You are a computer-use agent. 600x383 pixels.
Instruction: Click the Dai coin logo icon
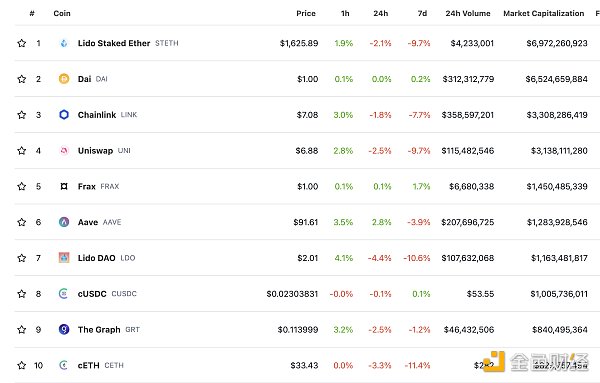(64, 79)
